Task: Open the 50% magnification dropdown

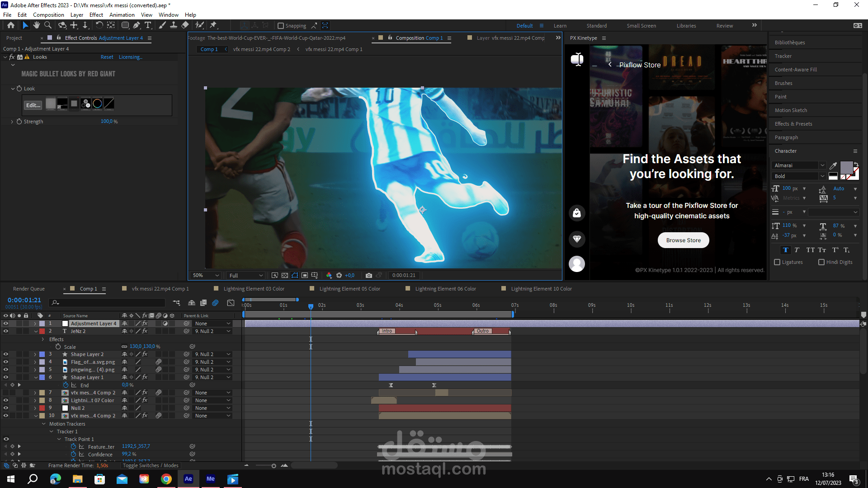Action: [206, 275]
